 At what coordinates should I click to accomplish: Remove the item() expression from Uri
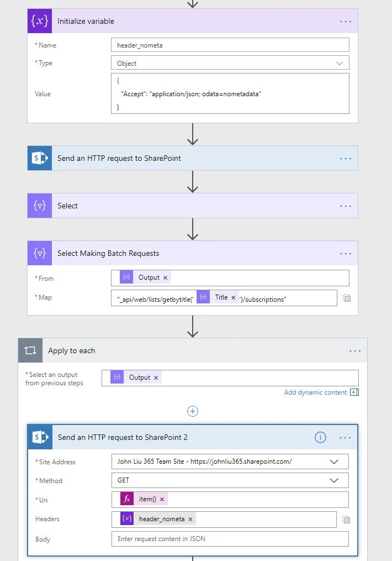tap(162, 500)
